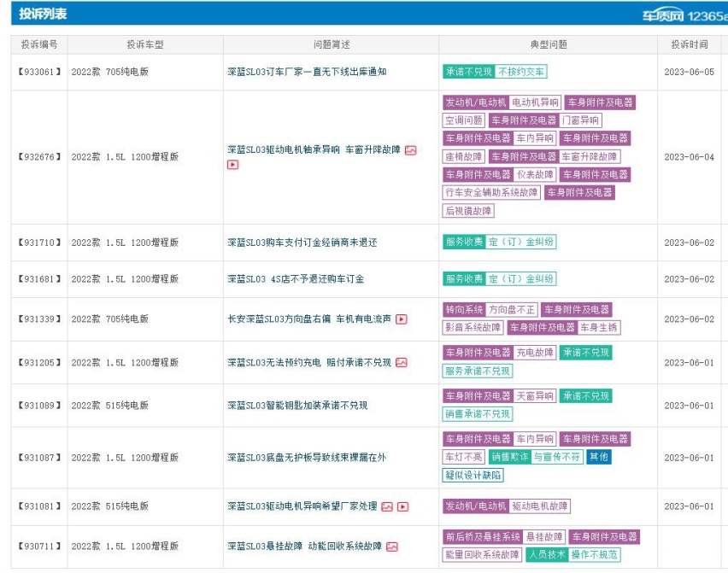This screenshot has height=573, width=728.
Task: Click the 车身生锈 tag
Action: [x=599, y=328]
